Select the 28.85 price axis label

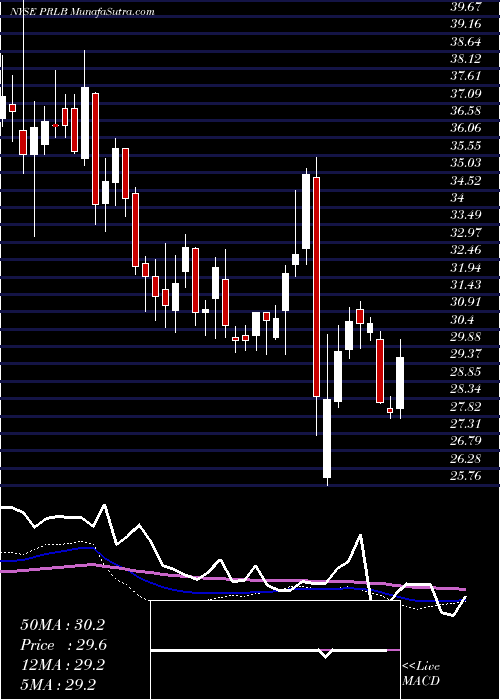466,371
